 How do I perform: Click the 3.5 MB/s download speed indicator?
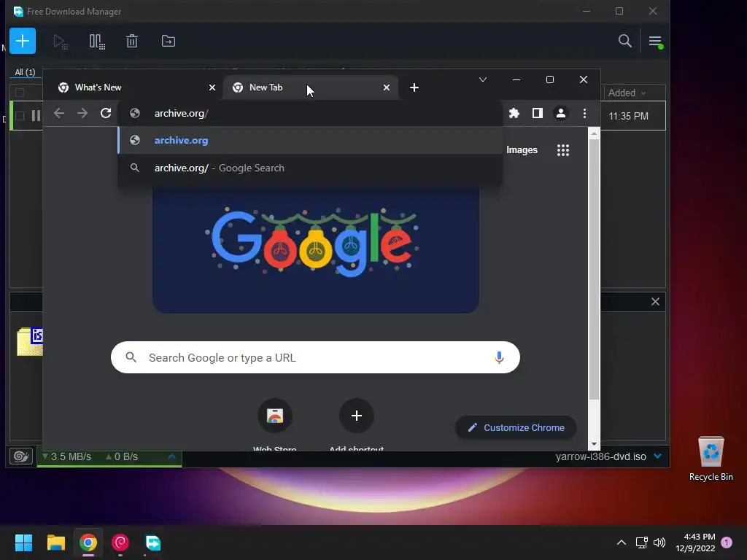coord(66,456)
